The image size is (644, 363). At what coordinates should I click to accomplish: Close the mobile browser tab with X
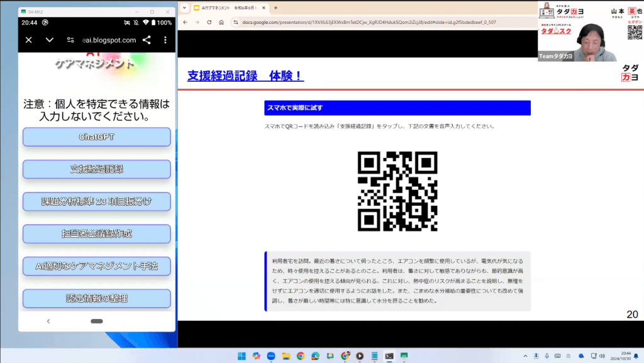28,40
